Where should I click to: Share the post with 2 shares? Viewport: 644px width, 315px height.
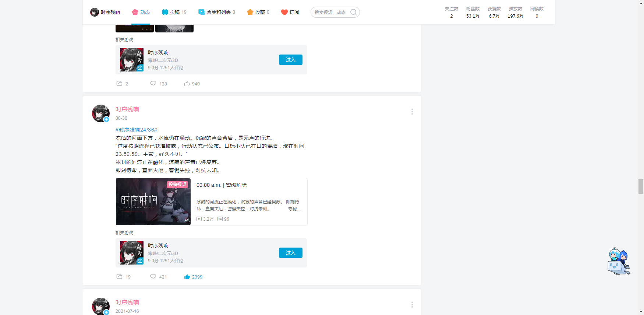pyautogui.click(x=122, y=84)
